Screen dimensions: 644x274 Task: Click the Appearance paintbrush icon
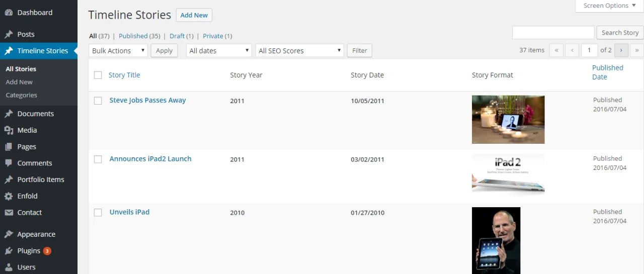pyautogui.click(x=9, y=234)
